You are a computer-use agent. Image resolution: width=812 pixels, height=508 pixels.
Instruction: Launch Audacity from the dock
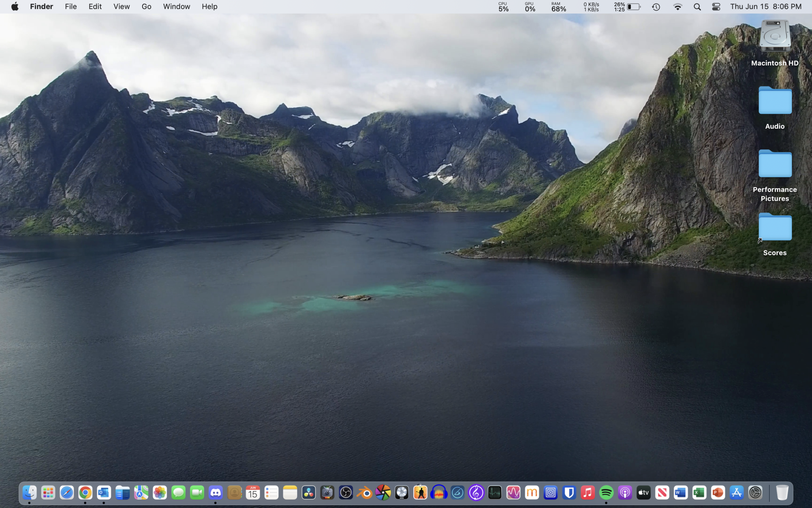[439, 493]
